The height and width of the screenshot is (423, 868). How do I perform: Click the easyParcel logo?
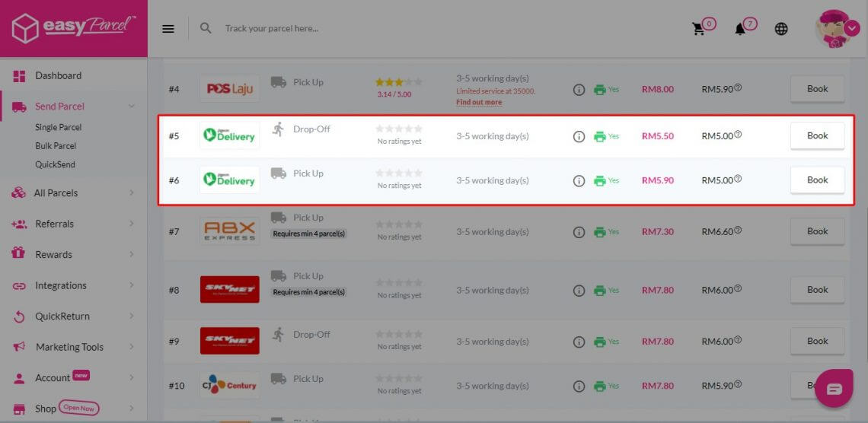(x=73, y=28)
